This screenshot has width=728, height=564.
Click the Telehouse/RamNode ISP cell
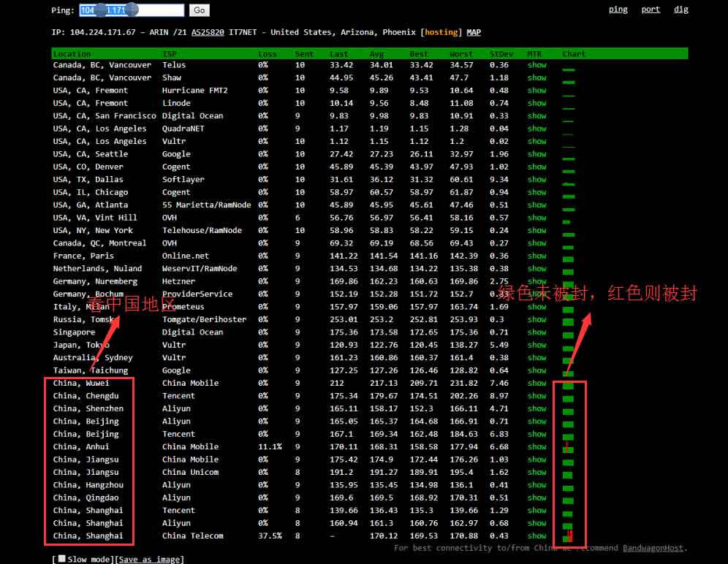(202, 230)
